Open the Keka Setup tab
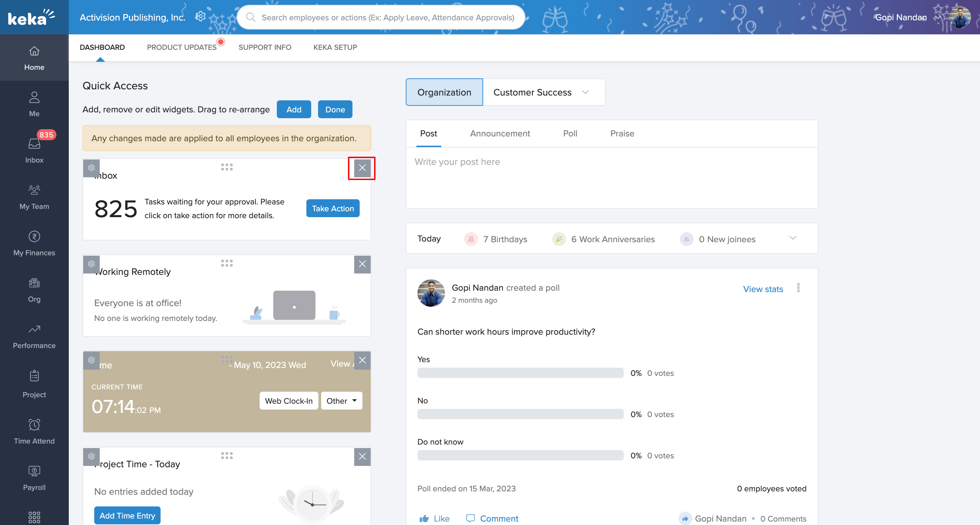 [335, 47]
